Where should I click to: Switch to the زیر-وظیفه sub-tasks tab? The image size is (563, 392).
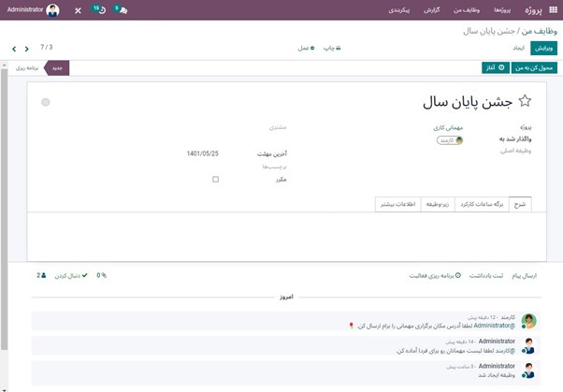tap(438, 205)
